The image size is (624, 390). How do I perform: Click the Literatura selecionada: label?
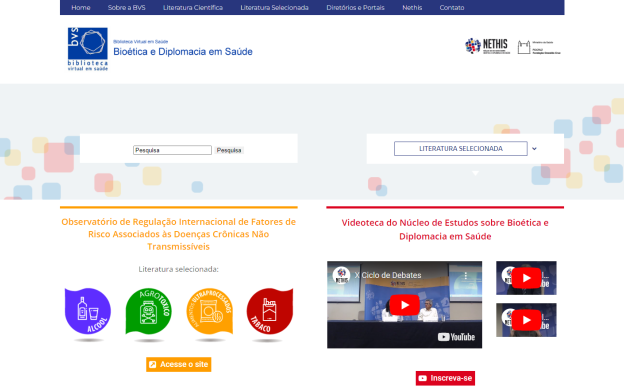[x=178, y=269]
